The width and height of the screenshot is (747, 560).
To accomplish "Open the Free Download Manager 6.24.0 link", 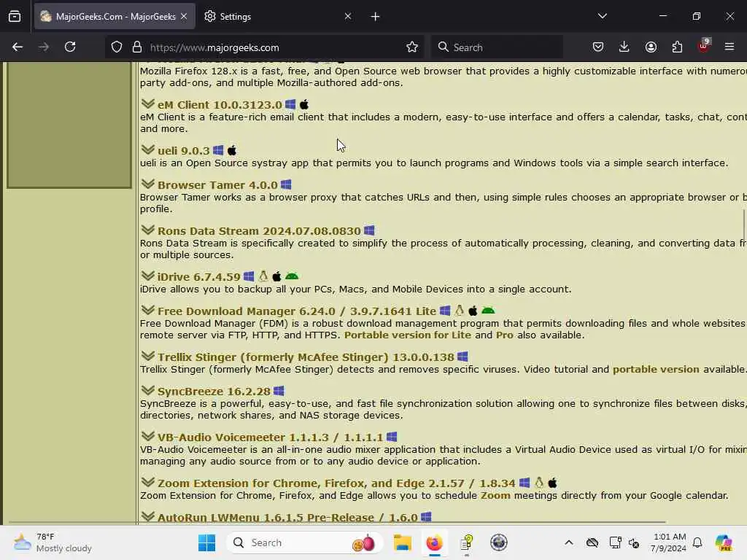I will point(297,311).
